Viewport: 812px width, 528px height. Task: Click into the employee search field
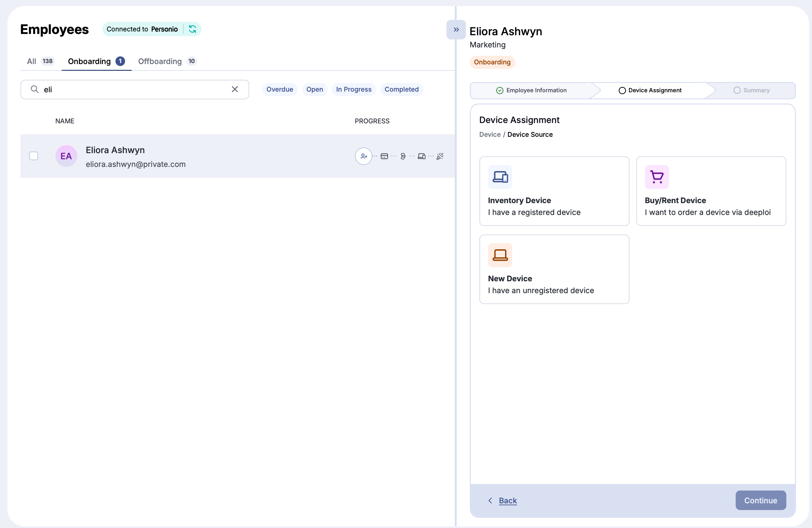pyautogui.click(x=137, y=89)
